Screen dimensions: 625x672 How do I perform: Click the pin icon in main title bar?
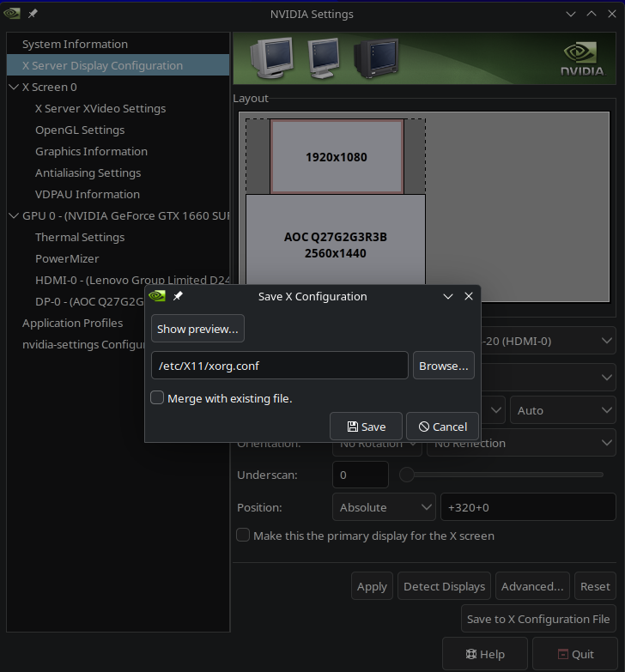click(x=33, y=15)
